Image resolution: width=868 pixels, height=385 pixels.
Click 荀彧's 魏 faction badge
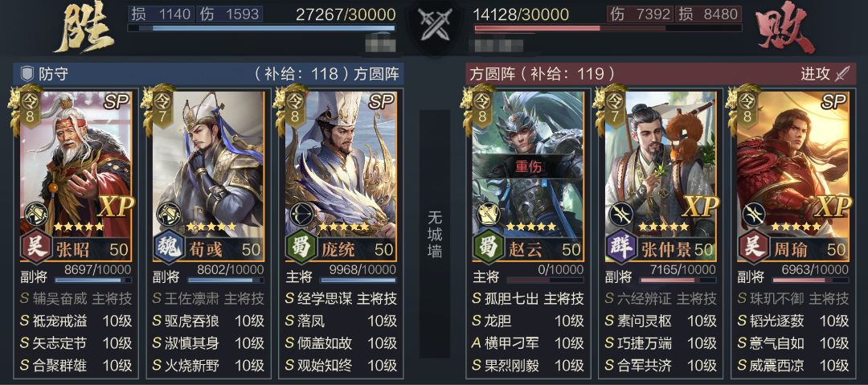pos(168,247)
